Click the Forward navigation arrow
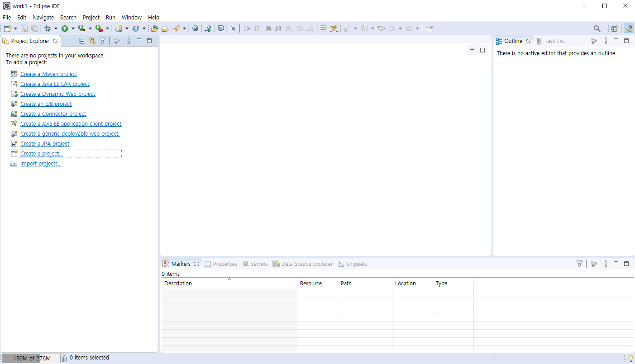635x364 pixels. point(409,28)
